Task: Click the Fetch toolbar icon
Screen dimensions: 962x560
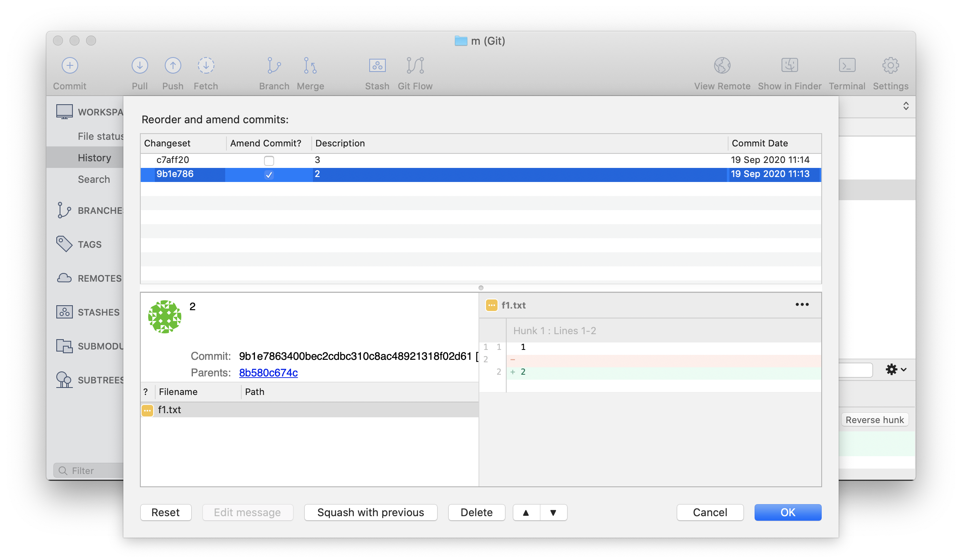Action: click(x=206, y=65)
